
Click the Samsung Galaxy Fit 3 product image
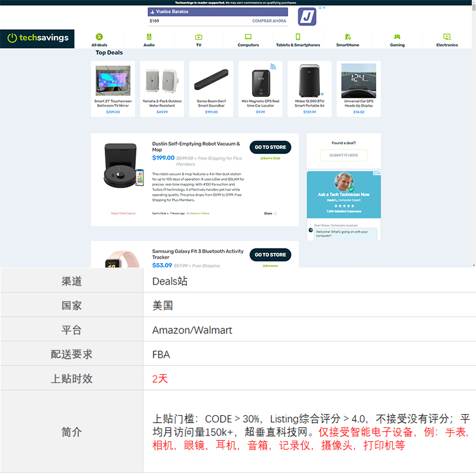pyautogui.click(x=121, y=259)
